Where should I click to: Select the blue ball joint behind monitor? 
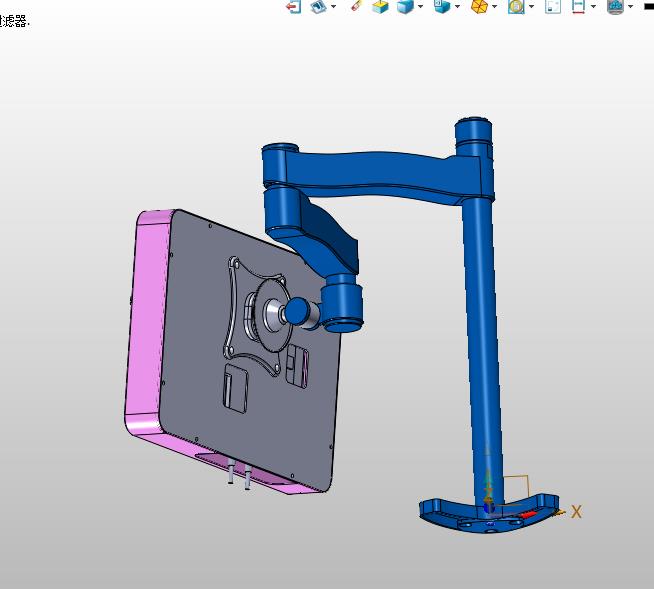tap(297, 311)
